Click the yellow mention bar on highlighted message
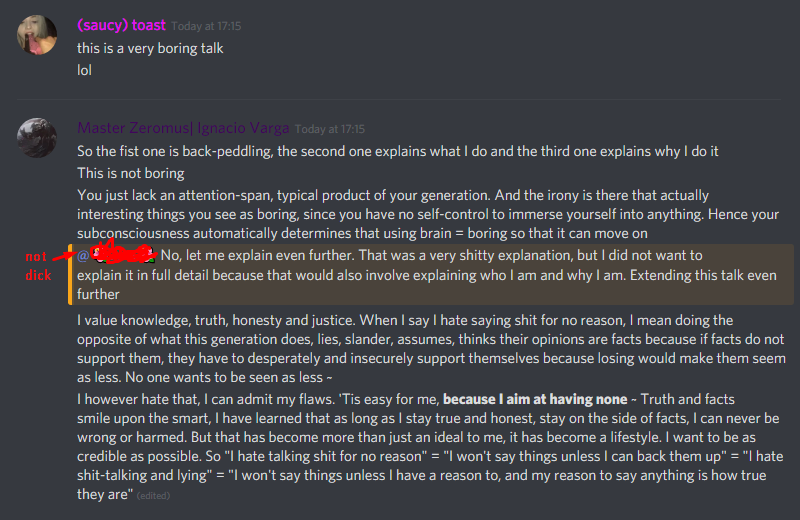This screenshot has height=520, width=800. point(70,274)
